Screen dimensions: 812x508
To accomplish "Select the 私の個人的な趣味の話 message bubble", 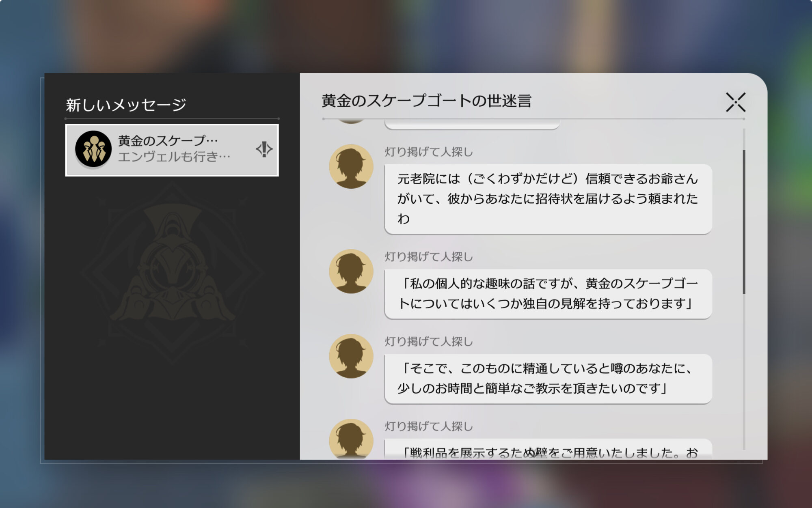I will [548, 293].
